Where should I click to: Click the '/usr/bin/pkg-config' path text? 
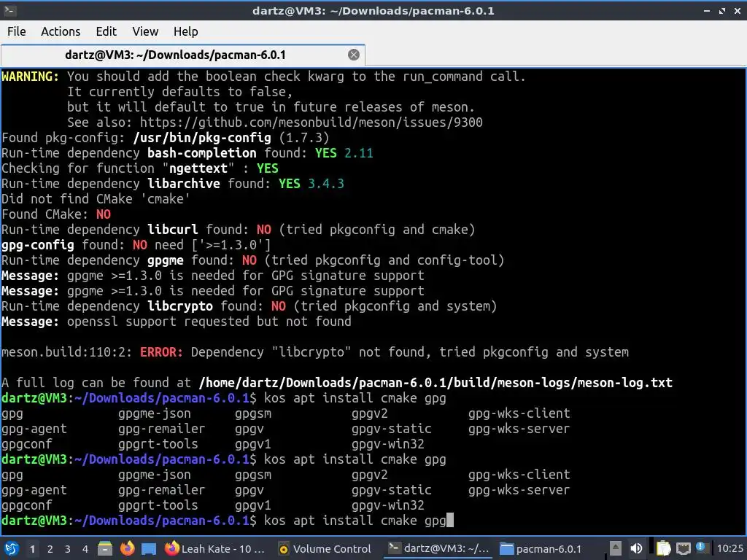pyautogui.click(x=202, y=138)
